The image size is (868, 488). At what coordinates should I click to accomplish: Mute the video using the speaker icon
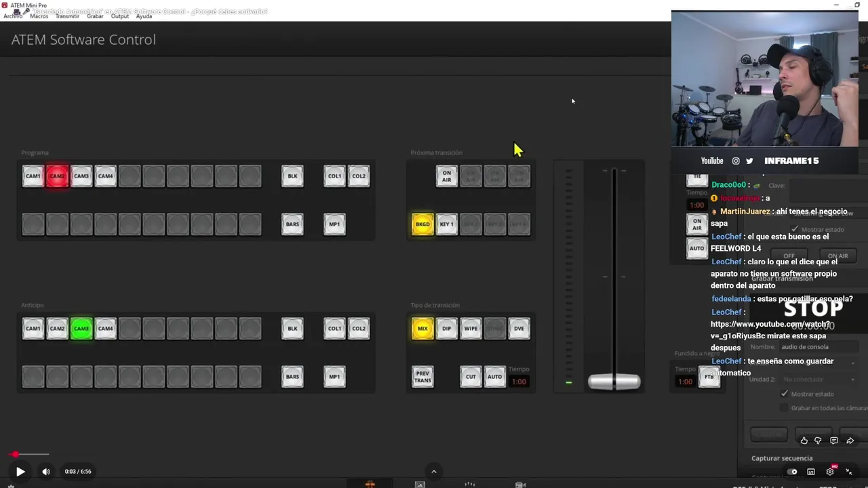click(45, 472)
